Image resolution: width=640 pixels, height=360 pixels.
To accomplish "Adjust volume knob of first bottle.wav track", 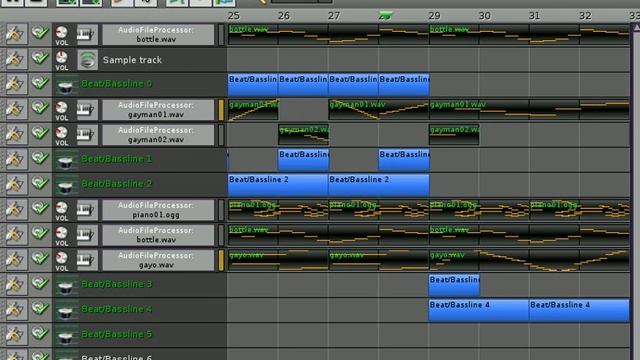I will coord(62,32).
